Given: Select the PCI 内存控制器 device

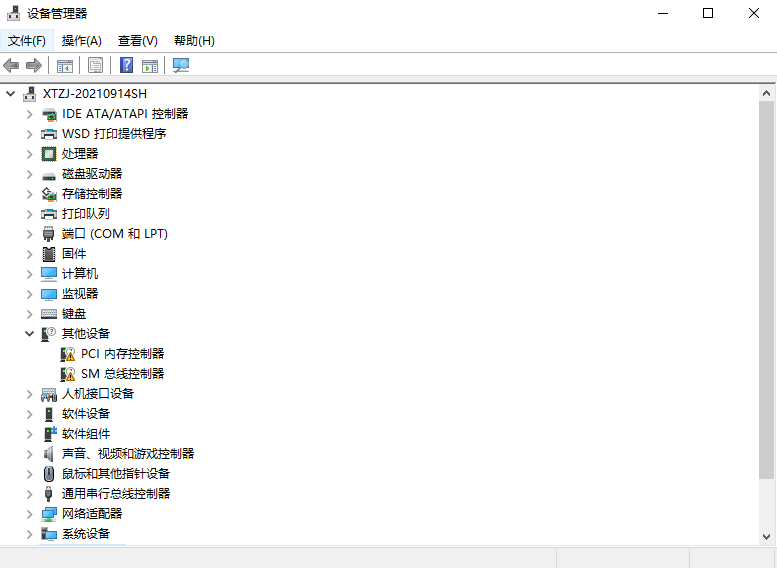Looking at the screenshot, I should [122, 354].
